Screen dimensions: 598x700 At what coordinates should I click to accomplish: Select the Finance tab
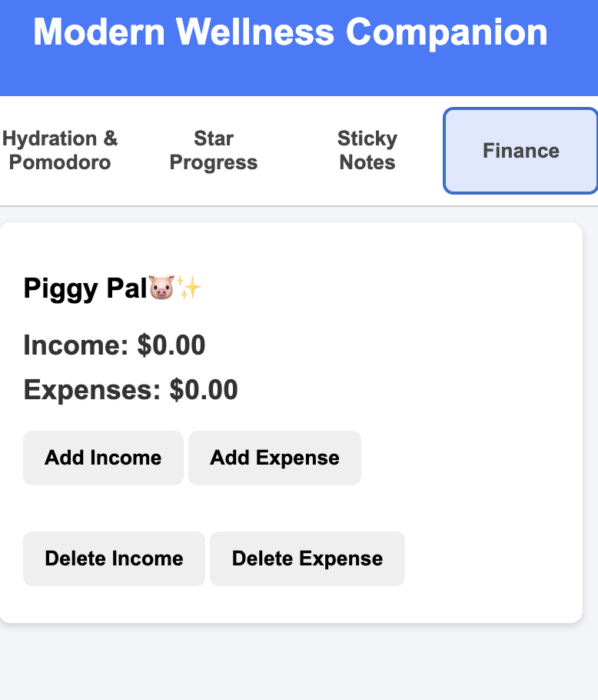pyautogui.click(x=520, y=151)
